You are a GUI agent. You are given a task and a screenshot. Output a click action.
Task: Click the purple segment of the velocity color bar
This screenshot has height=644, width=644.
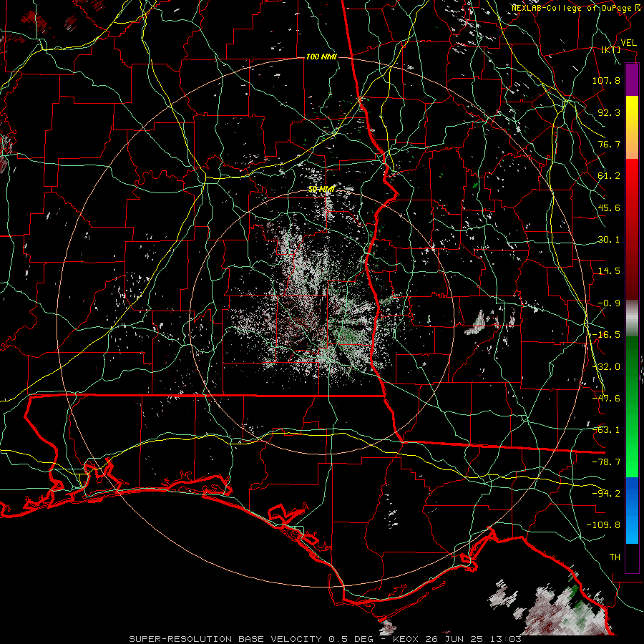pos(632,79)
